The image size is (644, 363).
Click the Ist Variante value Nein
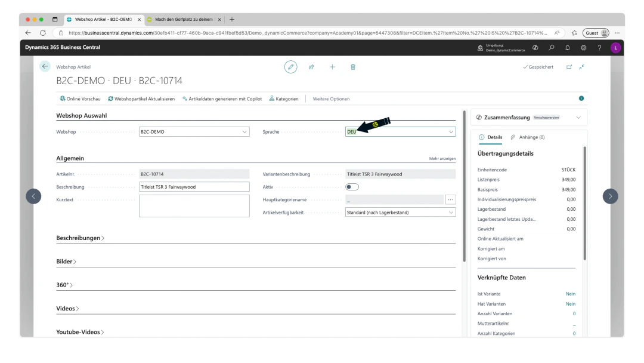(x=570, y=294)
